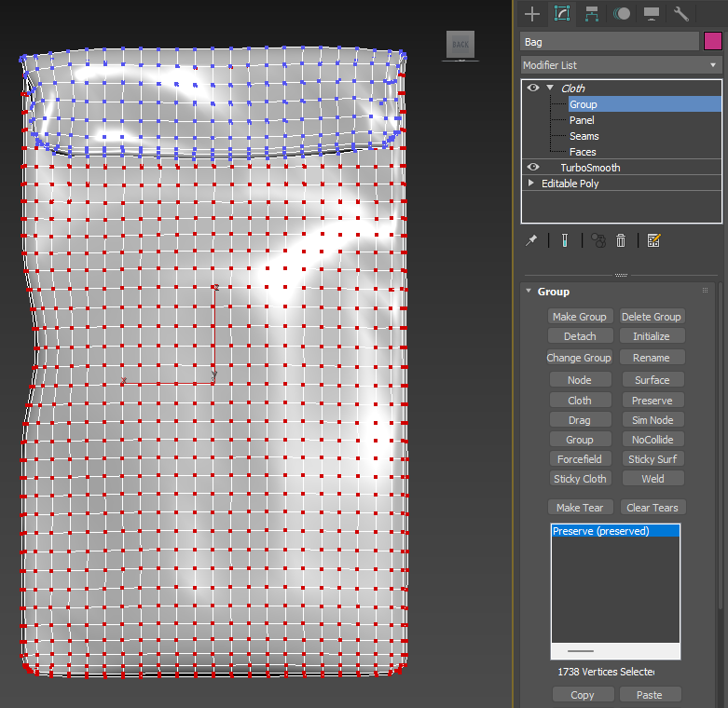Screen dimensions: 728x708
Task: Expand the Editable Poly entry
Action: (532, 184)
